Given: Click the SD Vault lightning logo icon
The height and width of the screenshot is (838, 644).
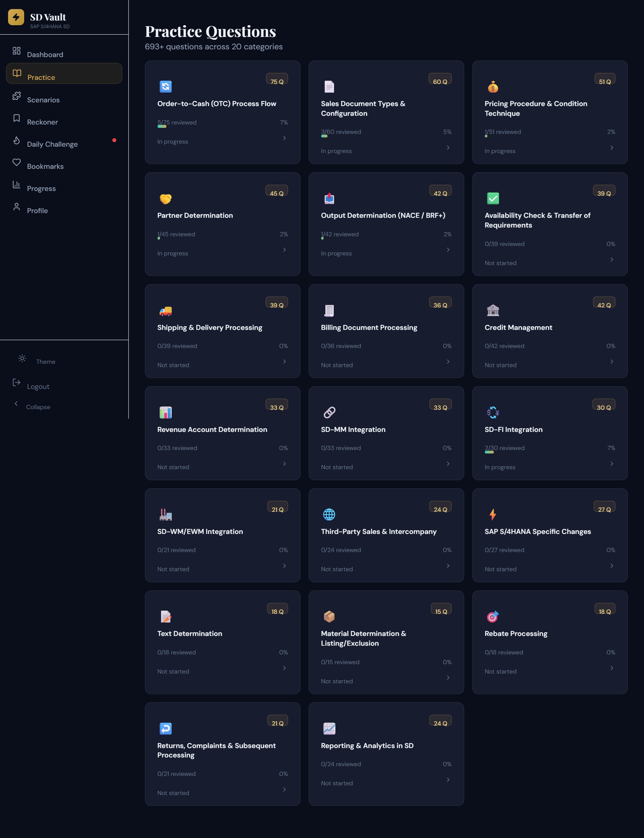Looking at the screenshot, I should pos(16,17).
